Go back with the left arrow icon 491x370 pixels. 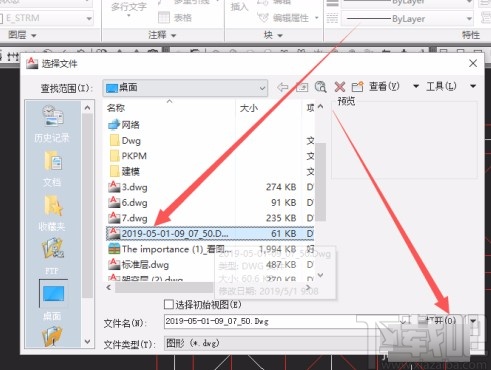283,87
